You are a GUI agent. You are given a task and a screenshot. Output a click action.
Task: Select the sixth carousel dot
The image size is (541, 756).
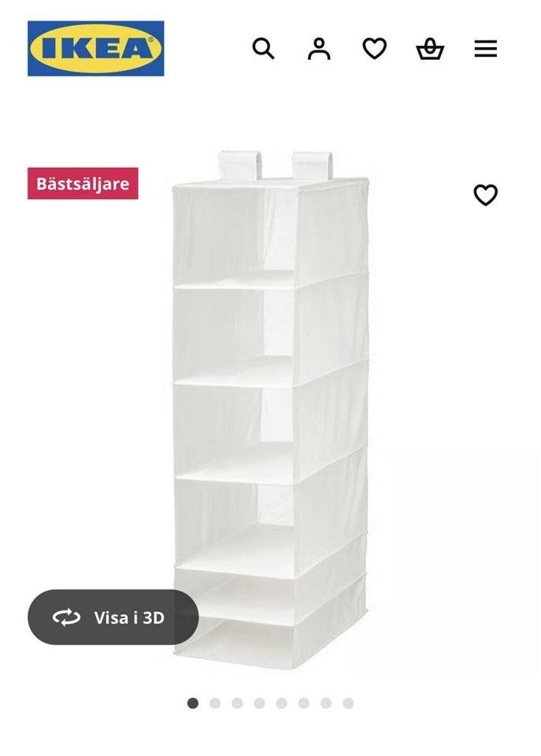click(x=304, y=703)
